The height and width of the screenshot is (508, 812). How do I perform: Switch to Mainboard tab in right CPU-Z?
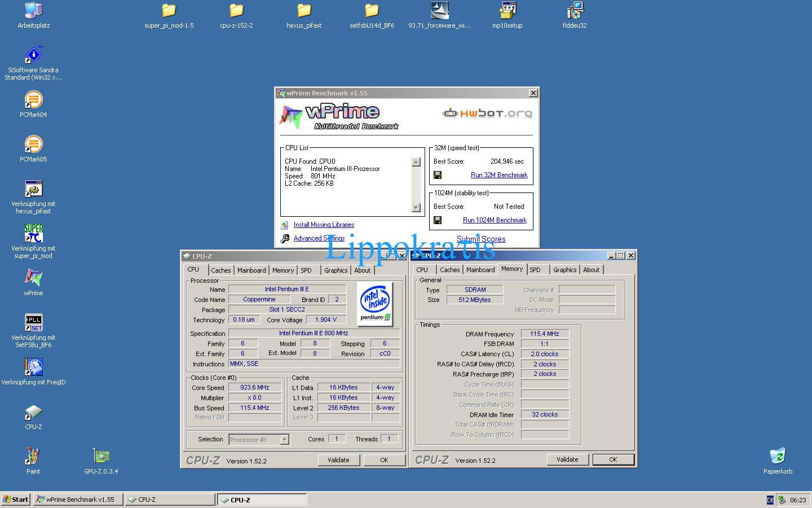coord(480,270)
